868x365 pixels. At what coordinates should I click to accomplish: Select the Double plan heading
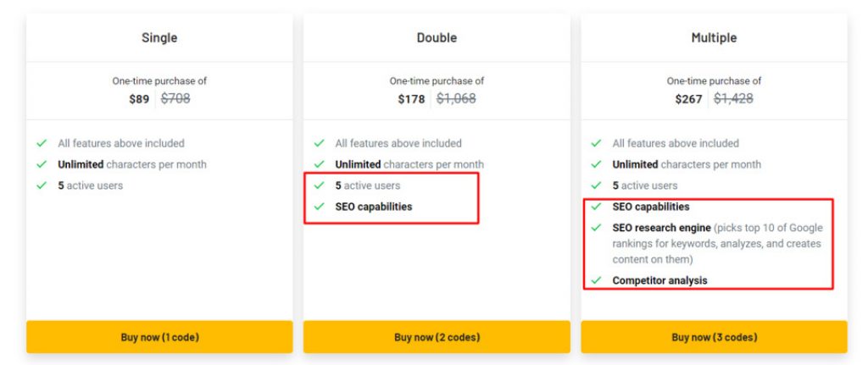(437, 37)
